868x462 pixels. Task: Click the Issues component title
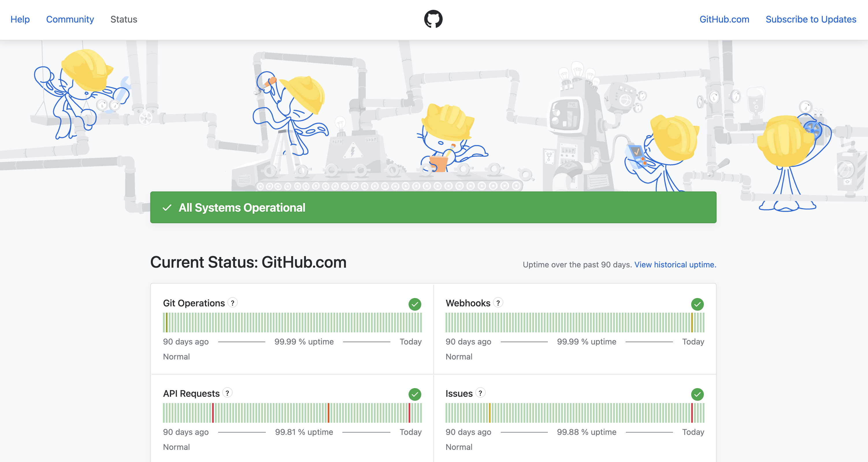(459, 394)
